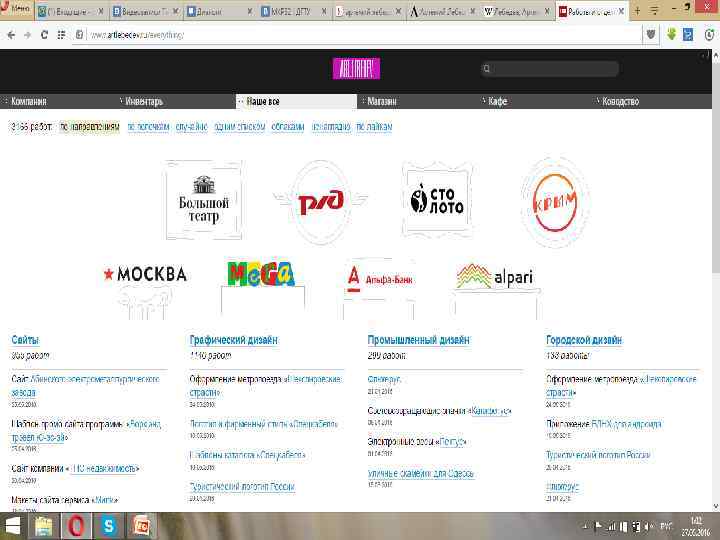Open Уличные скамейки для Савосы link
Viewport: 720px width, 540px height.
coord(421,473)
